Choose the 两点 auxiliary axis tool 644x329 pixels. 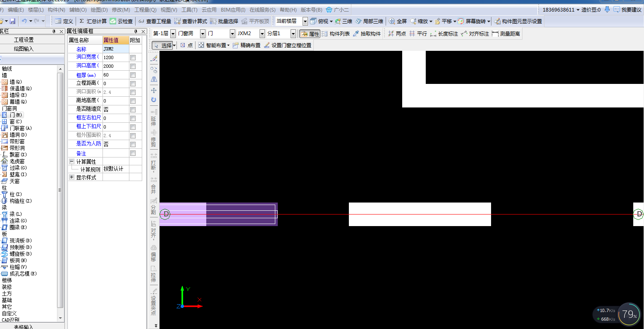397,33
